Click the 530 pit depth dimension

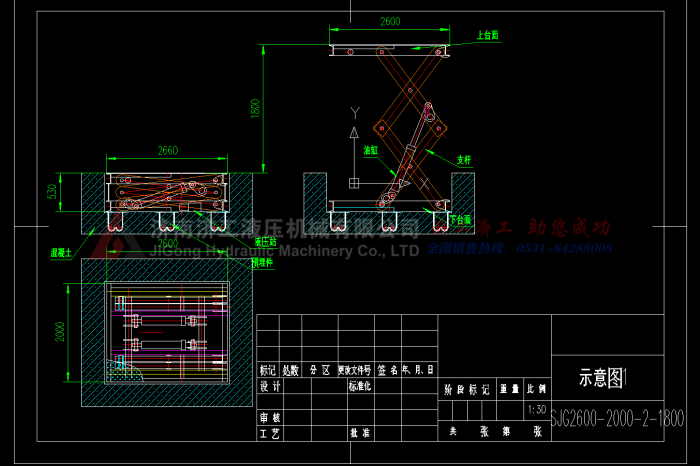53,191
